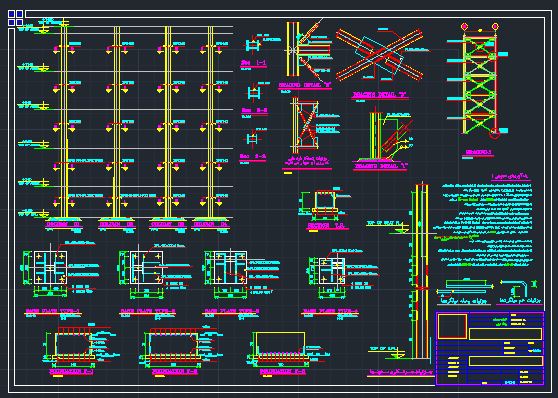This screenshot has width=558, height=398.
Task: Select the COLUMN C2 title label
Action: [117, 225]
